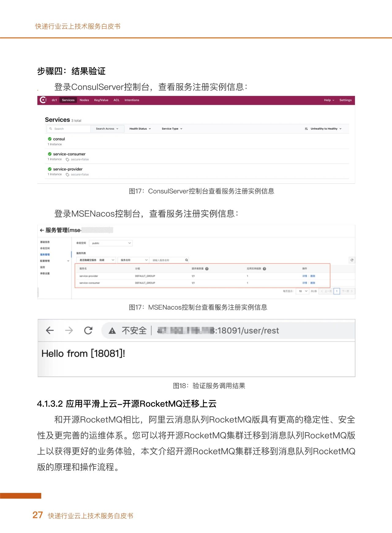Click the service-consumer cell in Nacos table

point(89,283)
